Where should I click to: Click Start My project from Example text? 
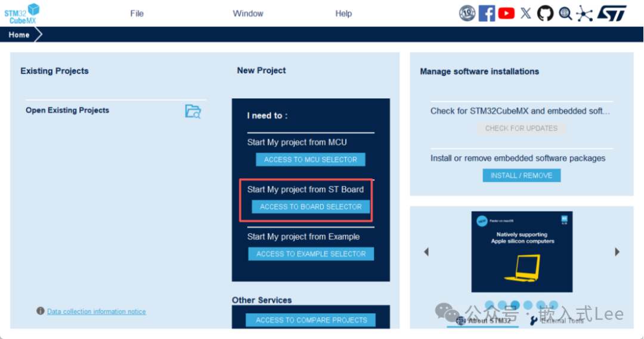303,237
